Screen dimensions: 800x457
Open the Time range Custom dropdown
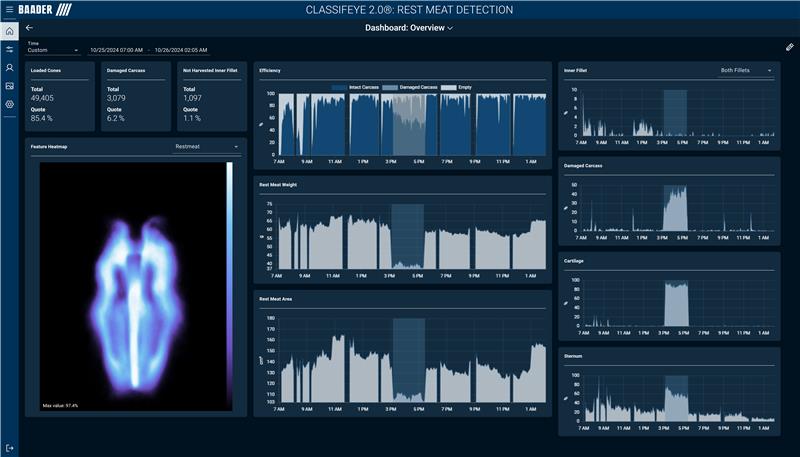[x=53, y=50]
